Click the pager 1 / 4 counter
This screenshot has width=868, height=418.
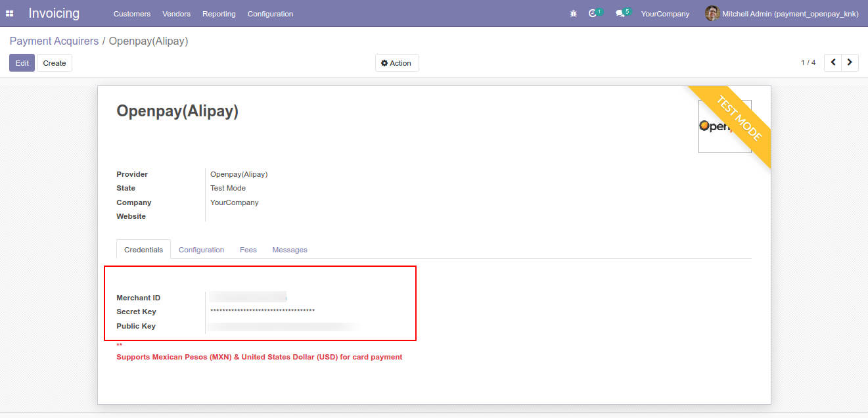point(808,62)
